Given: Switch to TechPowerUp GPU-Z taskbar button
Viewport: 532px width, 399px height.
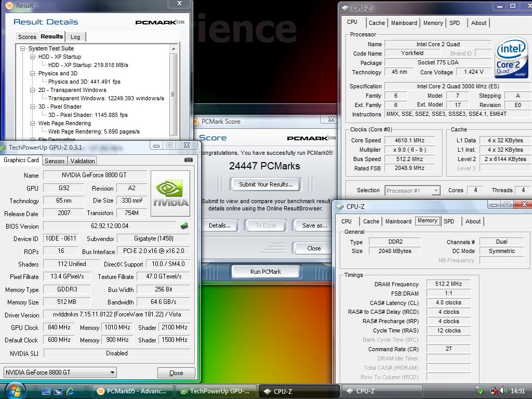Looking at the screenshot, I should click(216, 391).
